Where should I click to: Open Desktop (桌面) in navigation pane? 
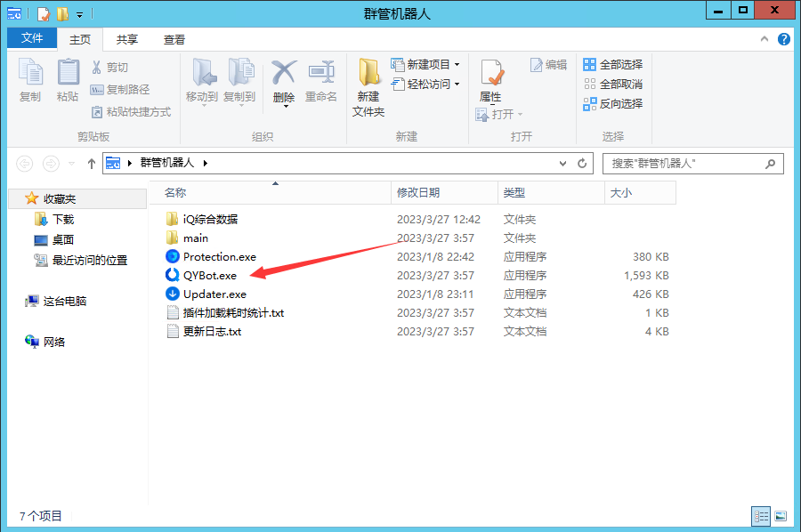54,240
